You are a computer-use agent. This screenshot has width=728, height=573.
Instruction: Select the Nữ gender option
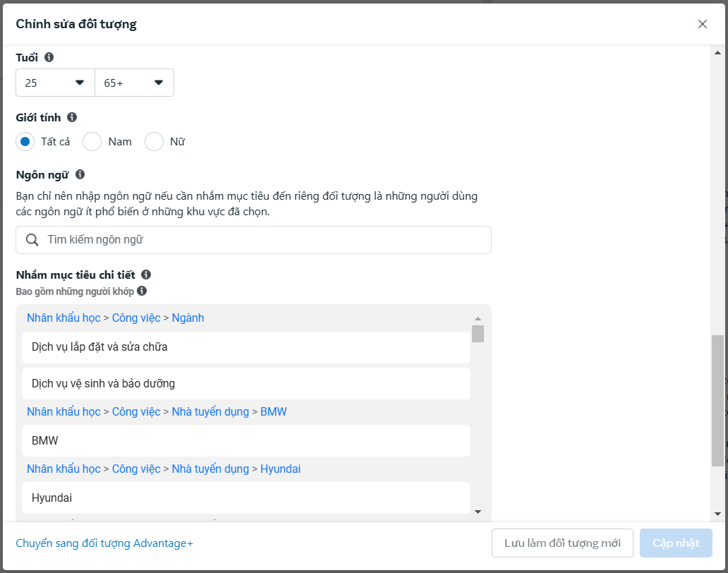pyautogui.click(x=154, y=142)
